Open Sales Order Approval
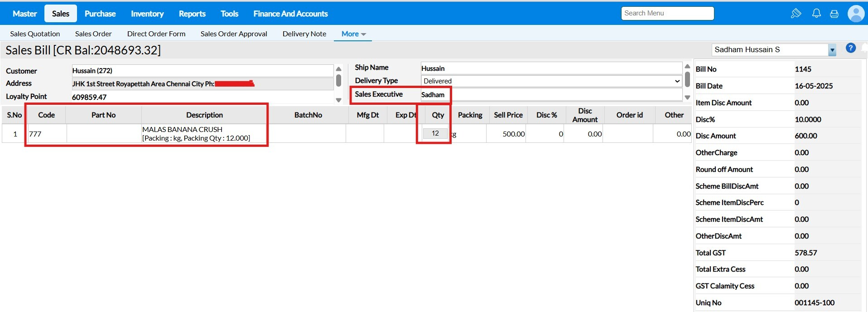The image size is (868, 312). point(234,34)
